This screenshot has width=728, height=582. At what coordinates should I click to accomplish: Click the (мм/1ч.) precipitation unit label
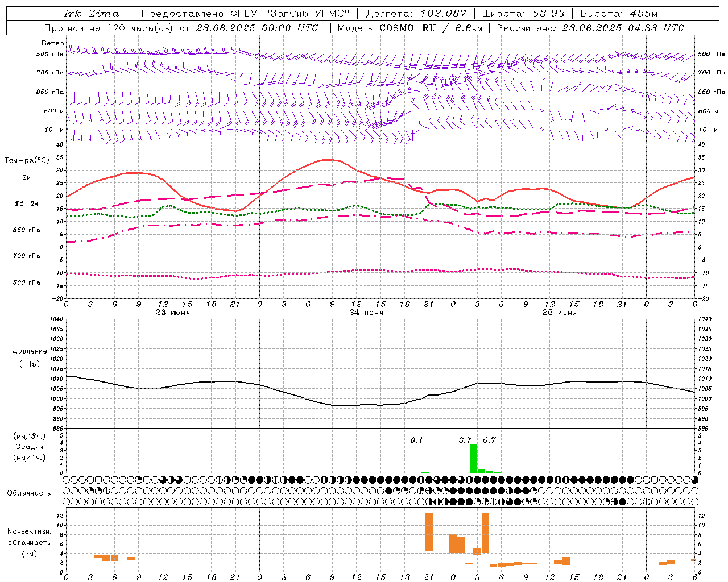click(x=30, y=458)
